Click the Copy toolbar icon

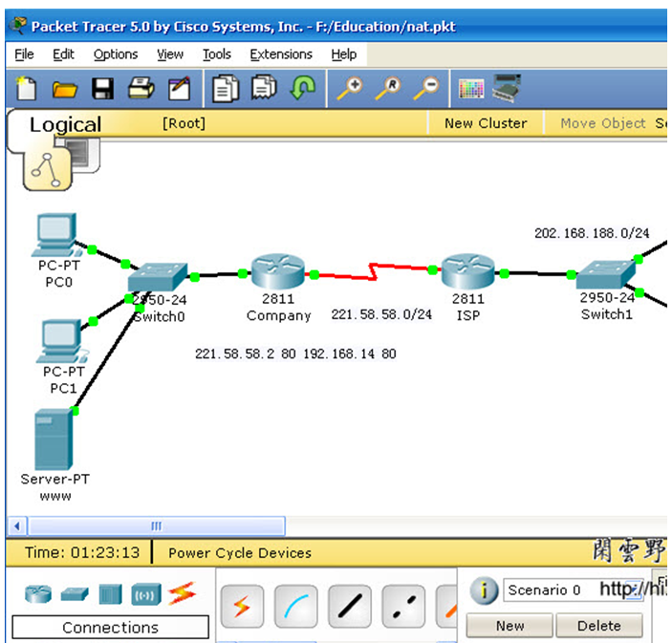point(226,89)
